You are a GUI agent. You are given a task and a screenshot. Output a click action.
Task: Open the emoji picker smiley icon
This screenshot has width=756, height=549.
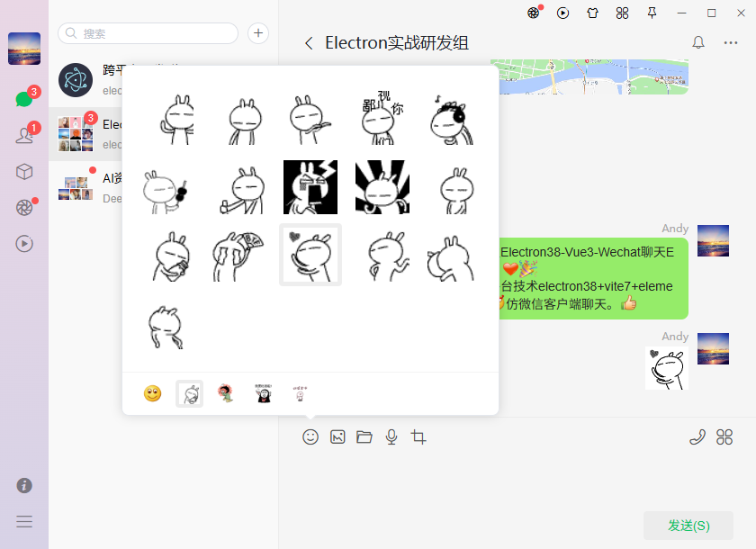pos(310,436)
